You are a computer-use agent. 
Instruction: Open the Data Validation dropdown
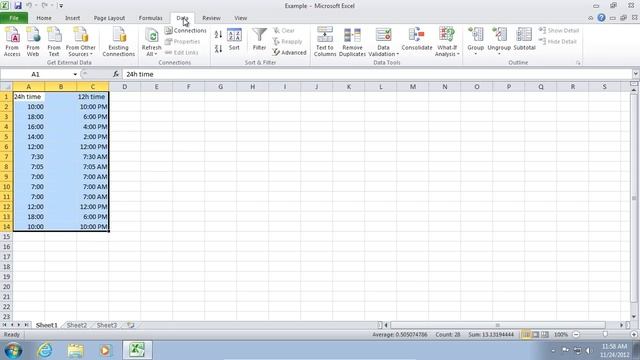point(384,54)
